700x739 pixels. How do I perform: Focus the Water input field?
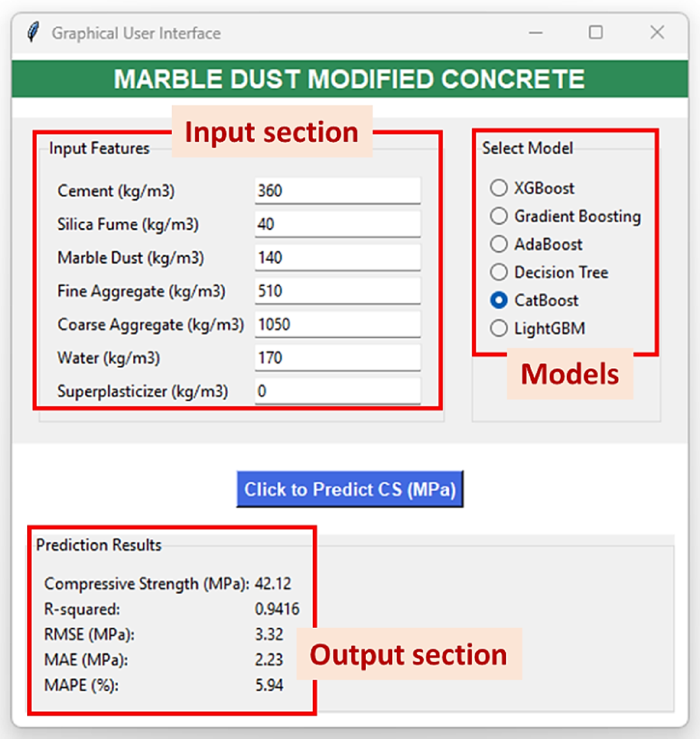pyautogui.click(x=337, y=358)
